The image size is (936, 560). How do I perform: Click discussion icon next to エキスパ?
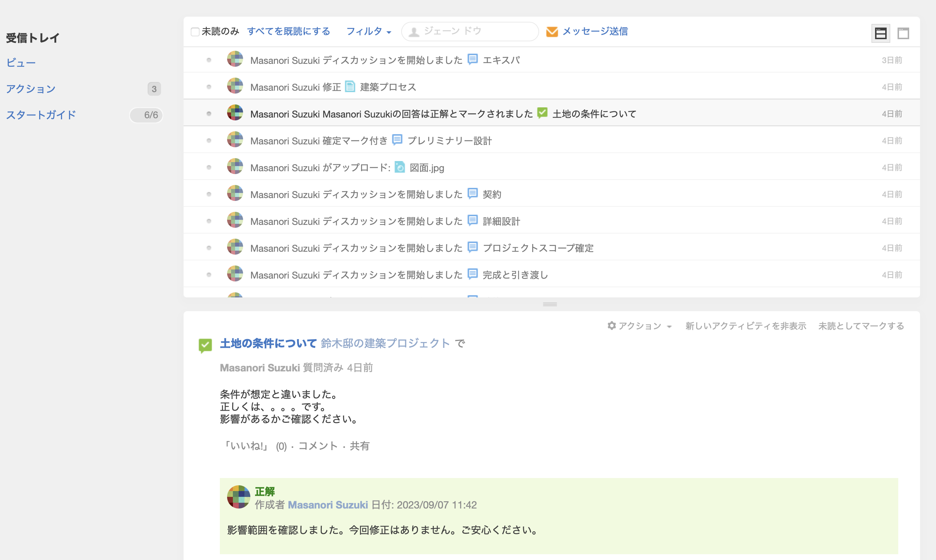click(x=472, y=59)
